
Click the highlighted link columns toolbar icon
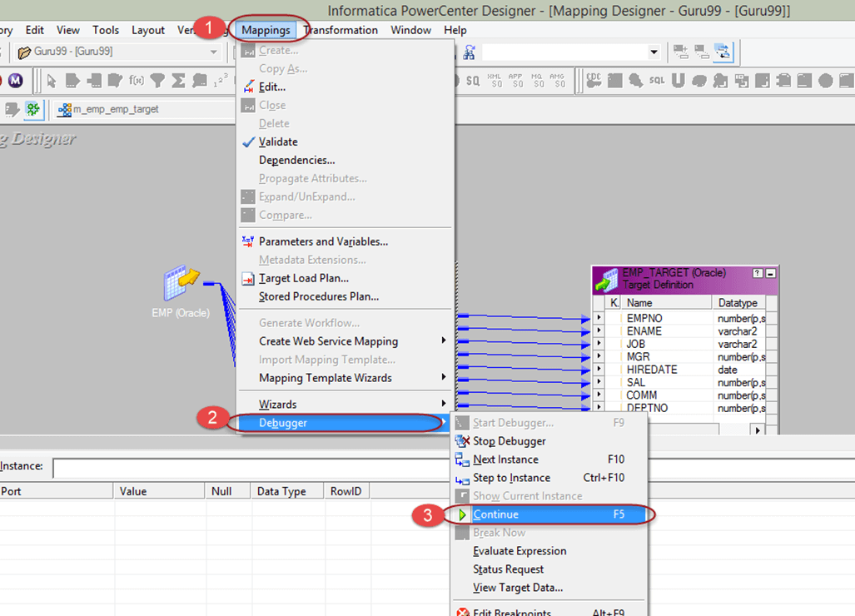coord(723,52)
